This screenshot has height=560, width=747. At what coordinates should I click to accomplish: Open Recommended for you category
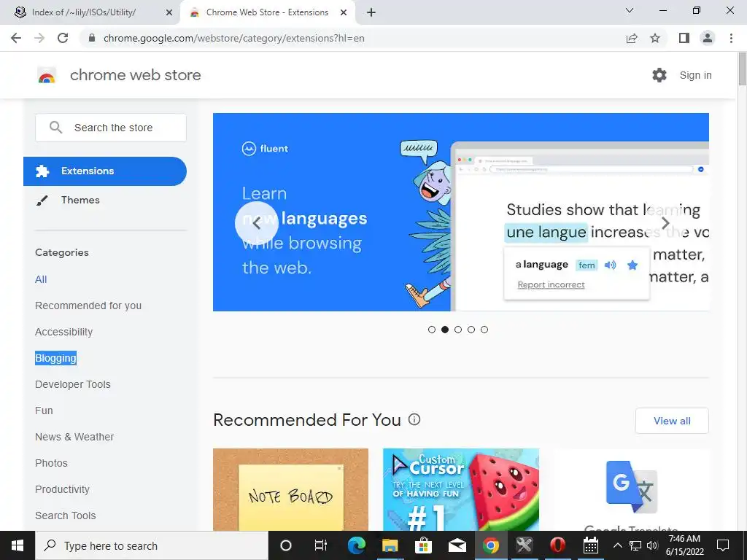88,306
